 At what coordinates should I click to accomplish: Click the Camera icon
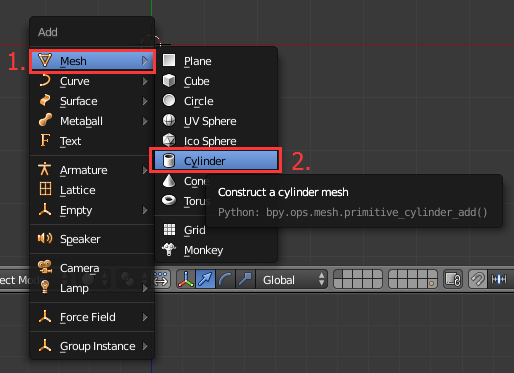point(45,267)
